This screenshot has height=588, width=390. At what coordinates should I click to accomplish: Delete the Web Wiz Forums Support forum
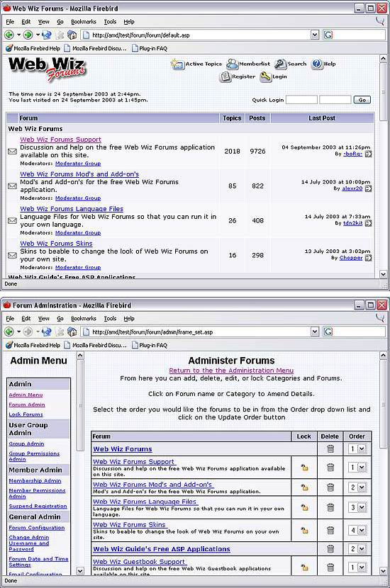(x=330, y=468)
